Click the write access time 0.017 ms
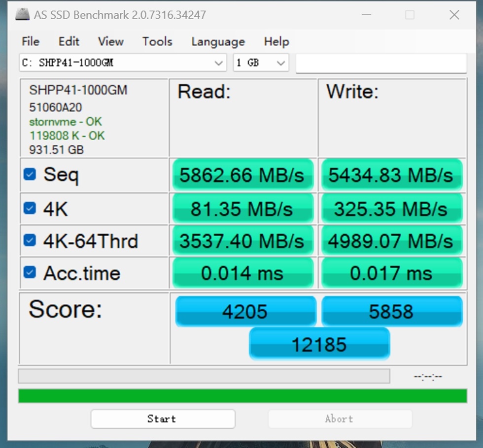Image resolution: width=483 pixels, height=448 pixels. (392, 273)
